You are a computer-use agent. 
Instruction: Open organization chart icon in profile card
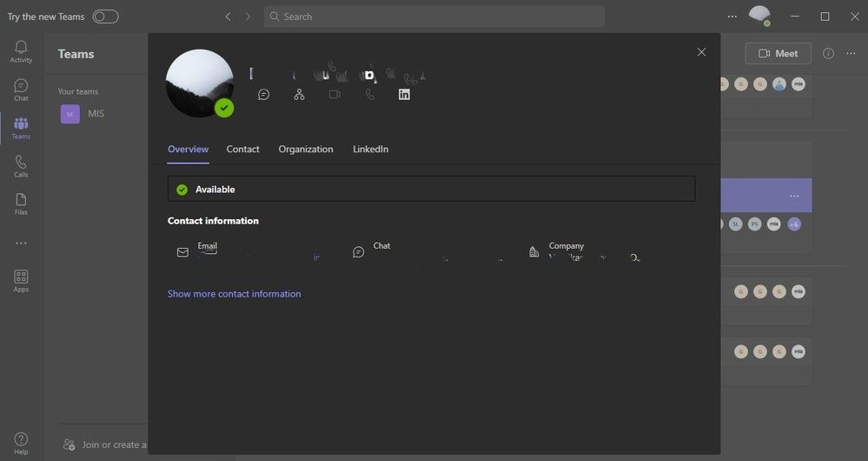pyautogui.click(x=300, y=95)
